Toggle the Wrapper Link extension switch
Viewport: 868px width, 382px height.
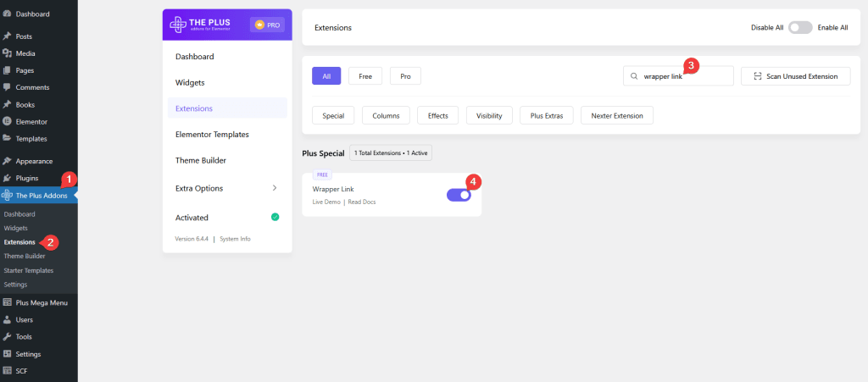point(459,195)
